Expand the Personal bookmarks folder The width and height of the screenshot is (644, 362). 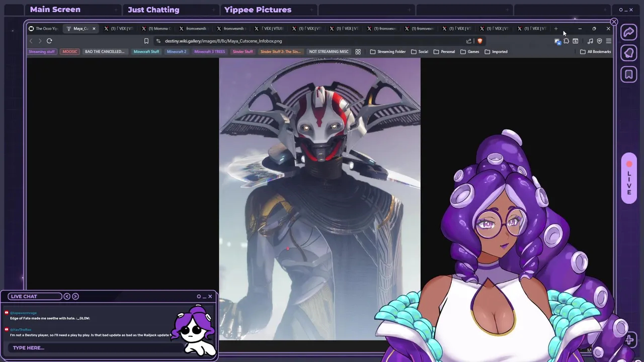[x=444, y=52]
